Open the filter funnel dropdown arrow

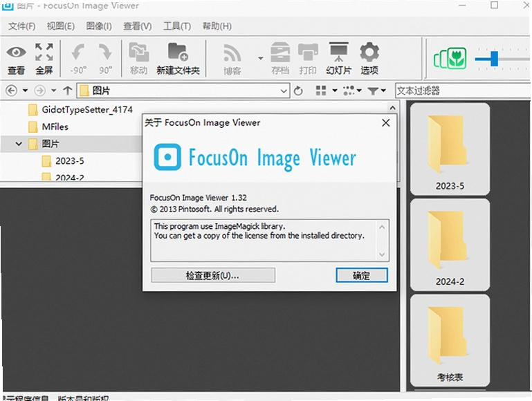pos(383,91)
